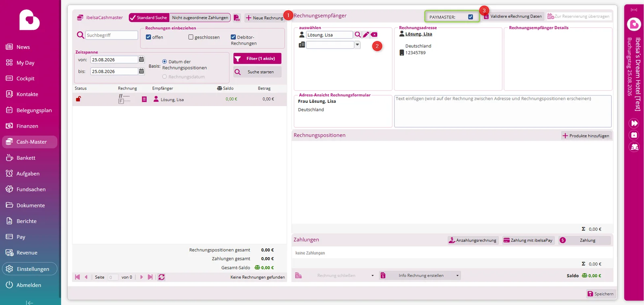Click the 'Suche starten' button

257,72
